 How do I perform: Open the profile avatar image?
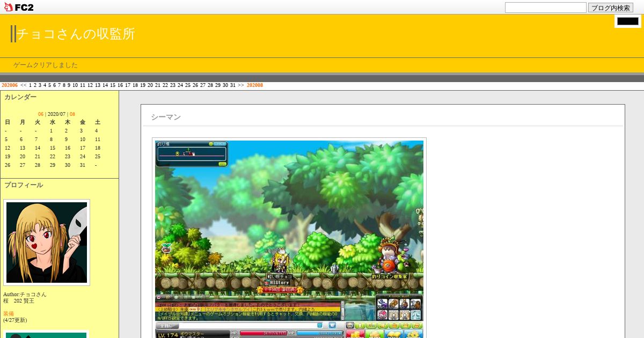tap(47, 243)
